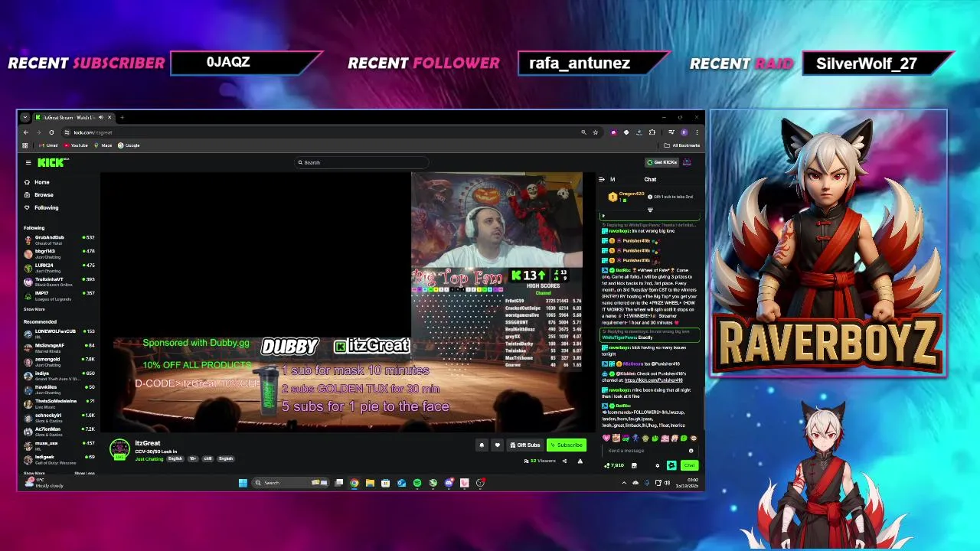Click the itzGreat channel avatar
This screenshot has width=980, height=551.
(x=119, y=450)
